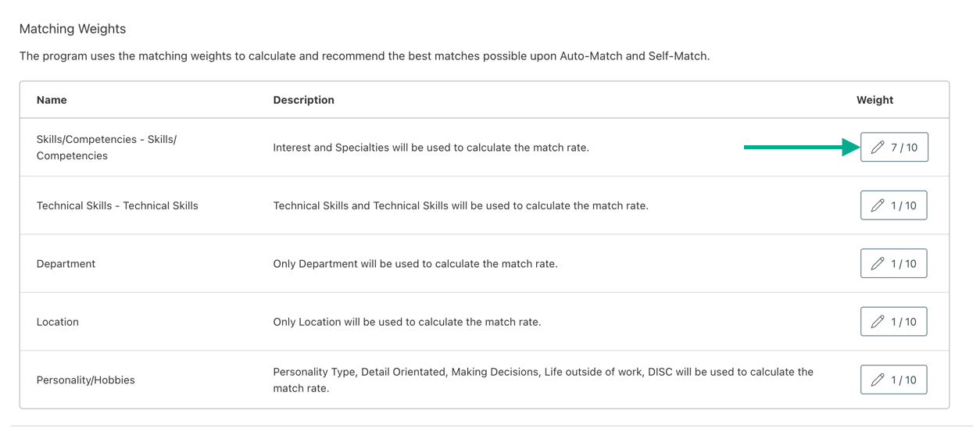Click the pencil icon for Skills/Competencies weight
The height and width of the screenshot is (428, 980).
point(878,148)
